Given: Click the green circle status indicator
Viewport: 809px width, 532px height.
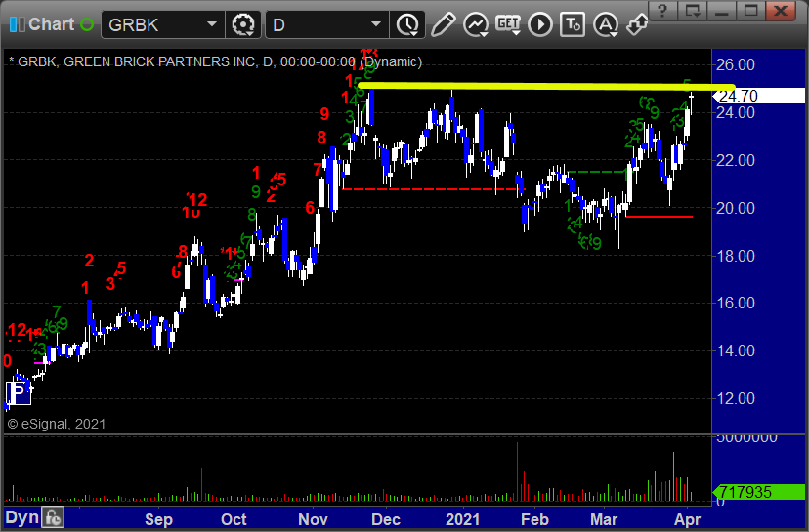Looking at the screenshot, I should click(87, 24).
